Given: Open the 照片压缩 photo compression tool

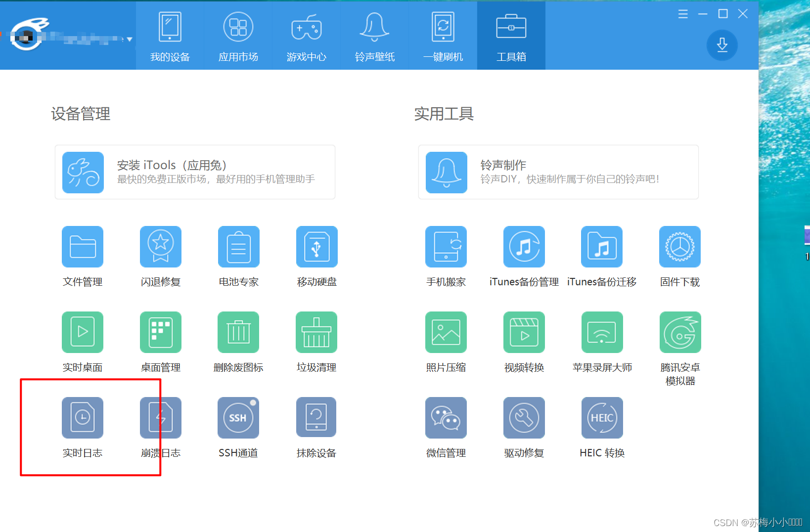Looking at the screenshot, I should coord(446,332).
